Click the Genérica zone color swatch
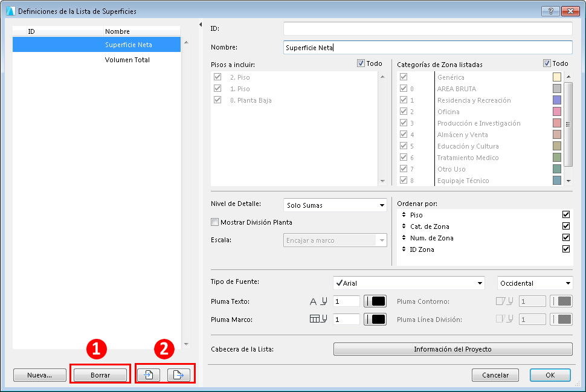Screen dimensions: 586x392 tap(557, 77)
